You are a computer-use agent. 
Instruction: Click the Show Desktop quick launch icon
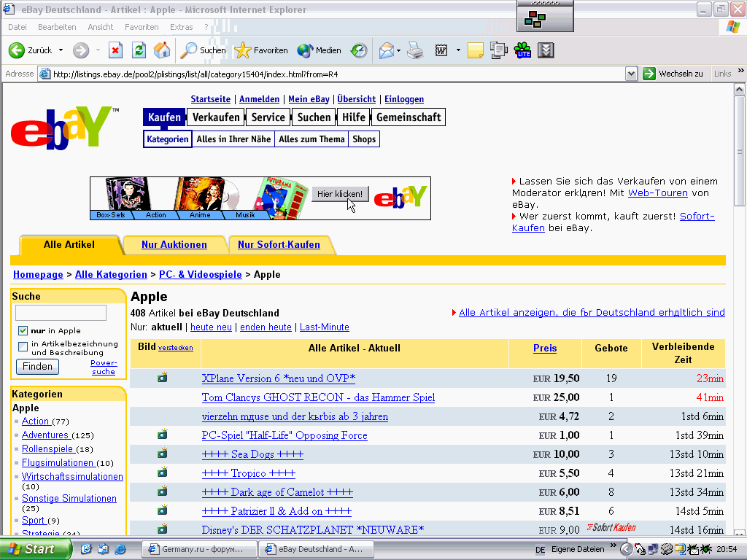pos(86,549)
